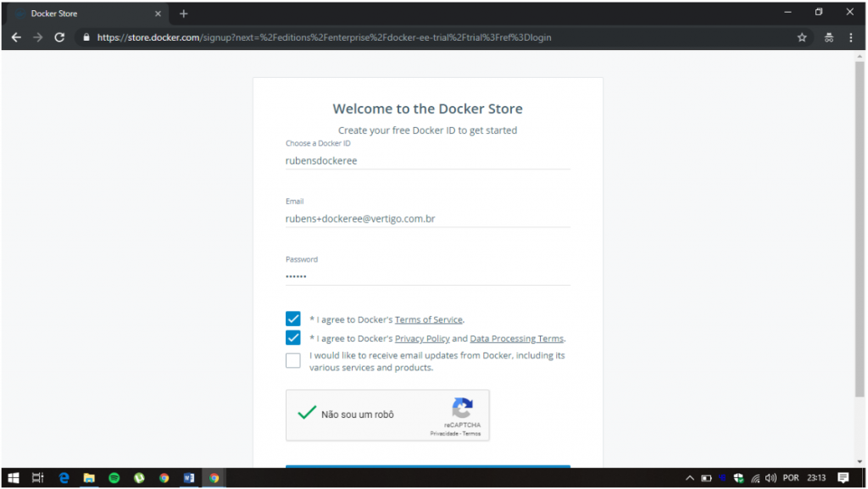This screenshot has width=868, height=489.
Task: Open the Windows Start menu
Action: point(14,478)
